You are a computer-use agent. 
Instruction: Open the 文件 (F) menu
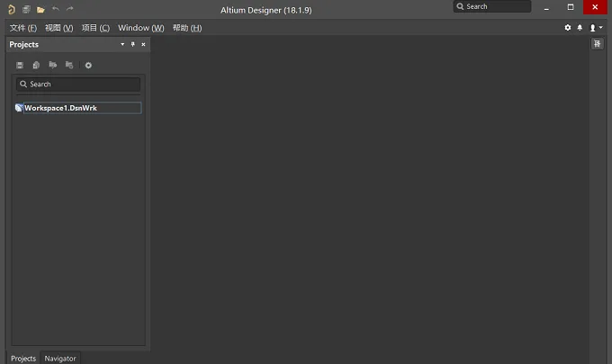23,28
